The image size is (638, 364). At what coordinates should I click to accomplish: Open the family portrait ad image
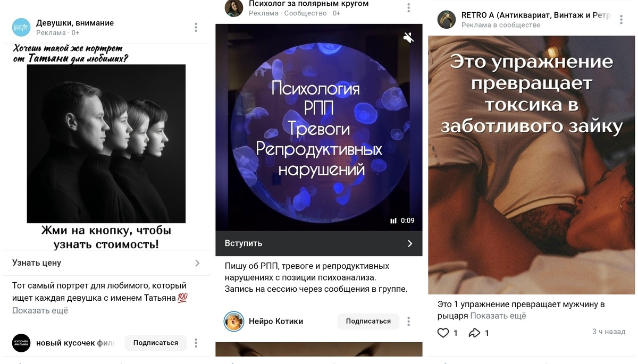coord(106,143)
